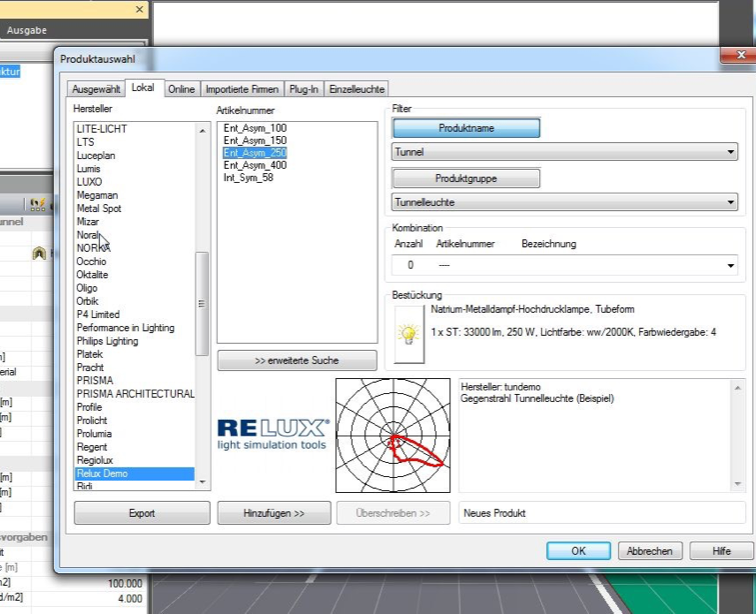756x614 pixels.
Task: Open the Importierte Firmen tab
Action: (x=242, y=89)
